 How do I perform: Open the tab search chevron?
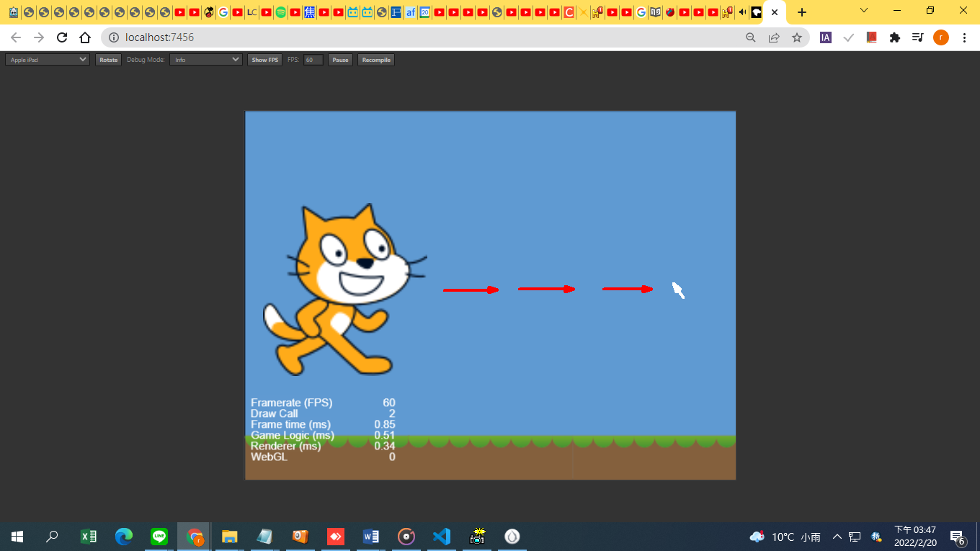[x=865, y=11]
